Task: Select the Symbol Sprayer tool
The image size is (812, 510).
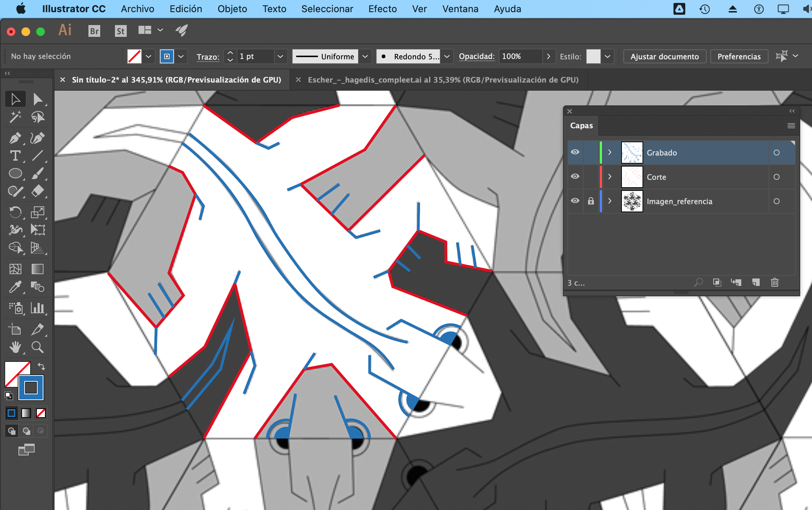Action: pyautogui.click(x=15, y=308)
